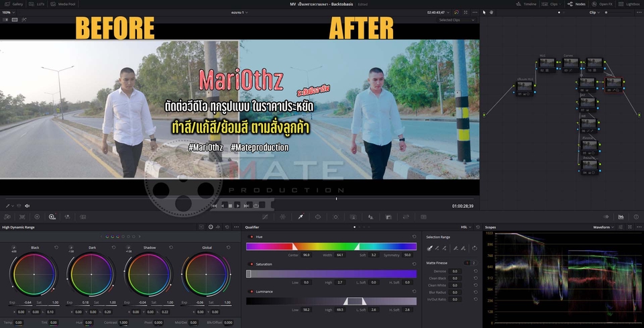Click the Hue range spectrum bar
644x328 pixels.
click(331, 246)
